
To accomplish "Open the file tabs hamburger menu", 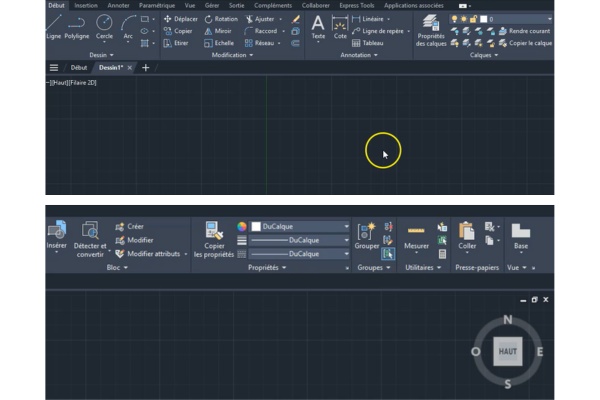I will pyautogui.click(x=54, y=68).
